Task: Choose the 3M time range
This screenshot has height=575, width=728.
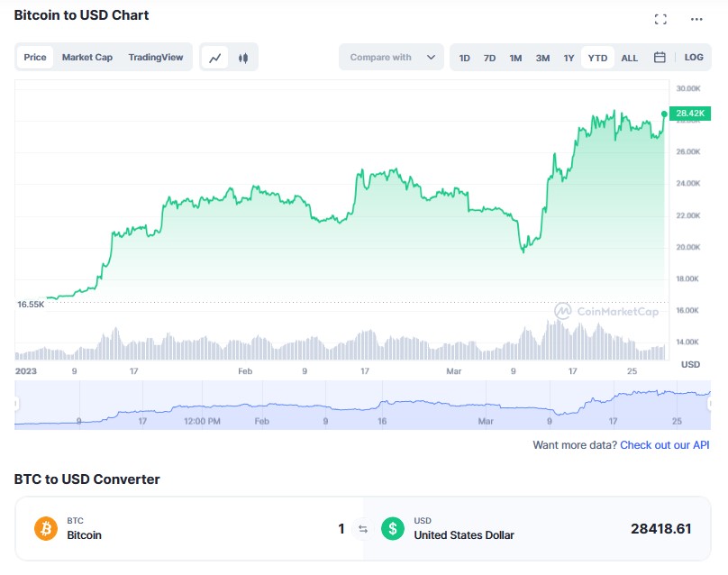Action: pos(542,58)
